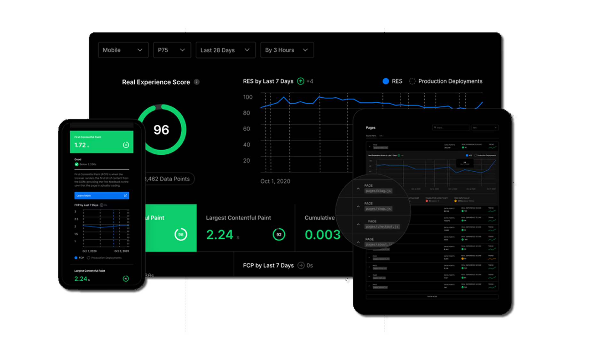Viewport: 591px width, 364px height.
Task: Click the Show More button on tablet
Action: pos(432,297)
